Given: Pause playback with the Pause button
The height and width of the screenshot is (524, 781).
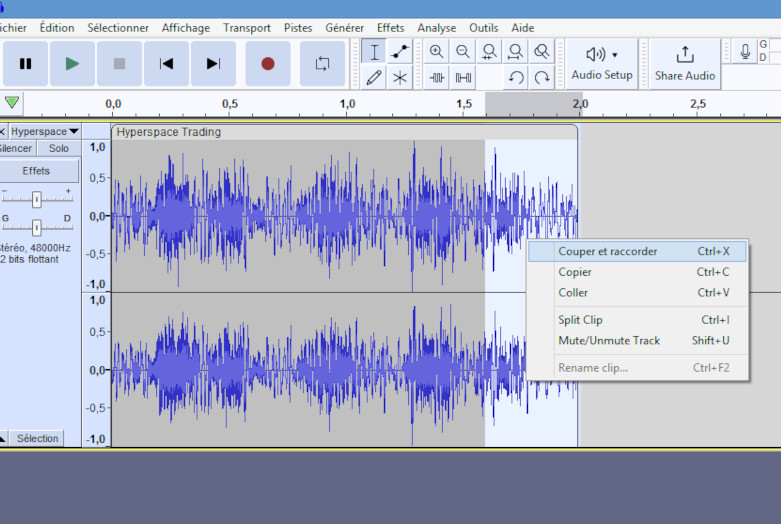Looking at the screenshot, I should click(x=25, y=63).
